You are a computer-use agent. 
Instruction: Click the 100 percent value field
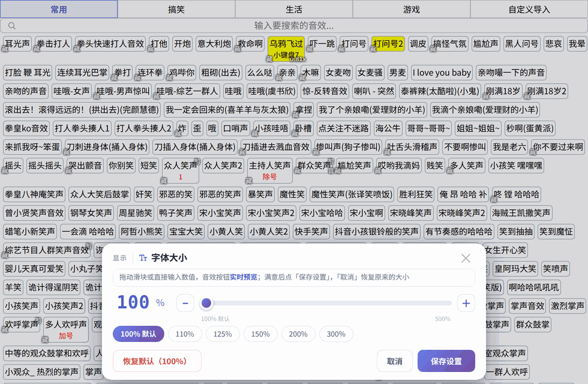pyautogui.click(x=133, y=302)
